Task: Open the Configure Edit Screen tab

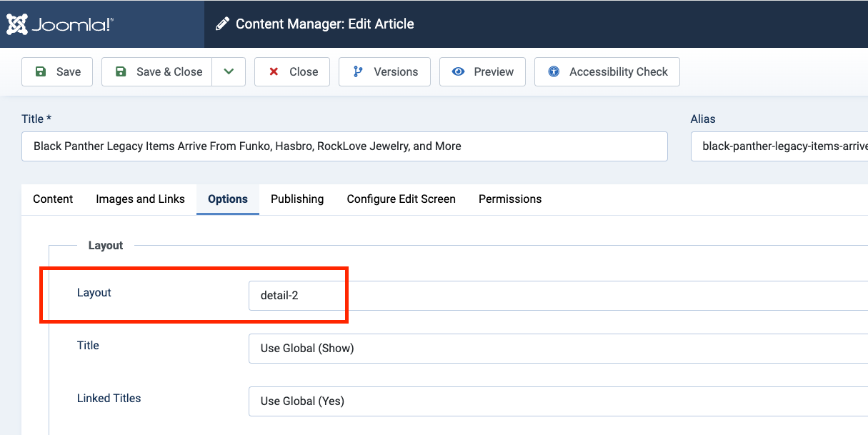Action: click(x=401, y=199)
